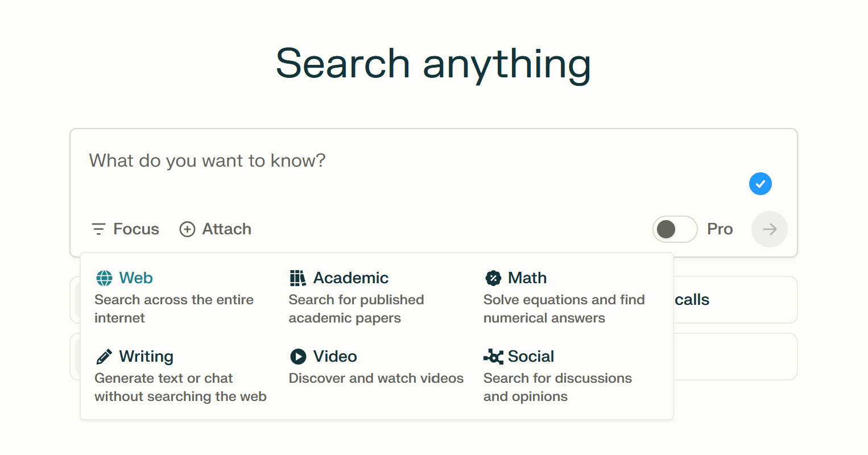This screenshot has width=868, height=455.
Task: Open the Focus filter dropdown
Action: 125,229
